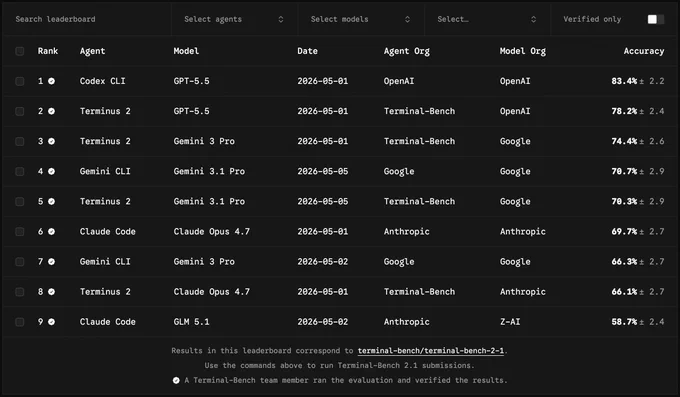Click OpenAI agent org in rank 1 row
This screenshot has height=397, width=680.
coord(399,81)
